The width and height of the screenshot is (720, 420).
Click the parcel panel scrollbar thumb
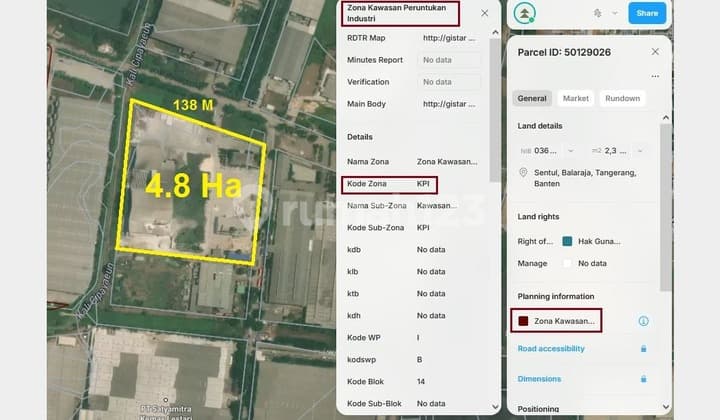665,207
